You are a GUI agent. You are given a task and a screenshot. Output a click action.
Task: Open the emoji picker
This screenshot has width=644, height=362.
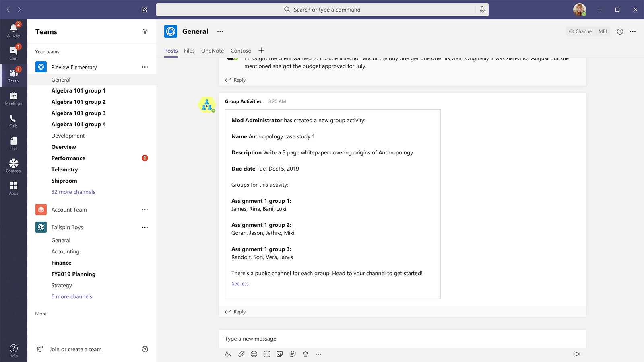(254, 354)
